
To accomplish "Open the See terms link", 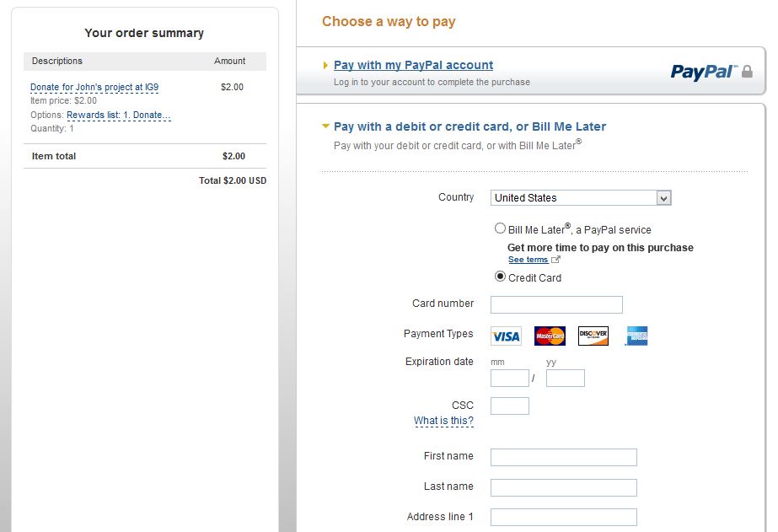I will [528, 260].
